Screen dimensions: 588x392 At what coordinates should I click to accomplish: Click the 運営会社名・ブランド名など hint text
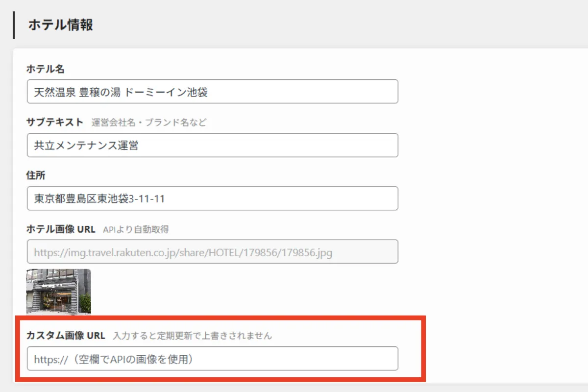(x=149, y=122)
